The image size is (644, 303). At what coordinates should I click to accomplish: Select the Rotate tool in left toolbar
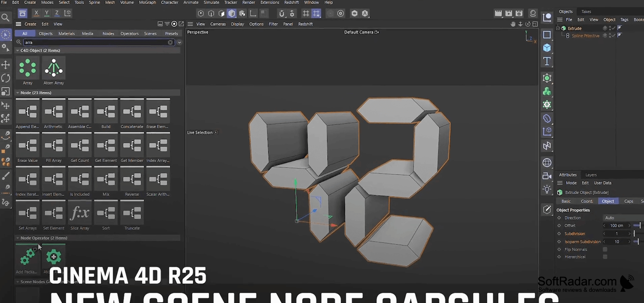coord(6,78)
